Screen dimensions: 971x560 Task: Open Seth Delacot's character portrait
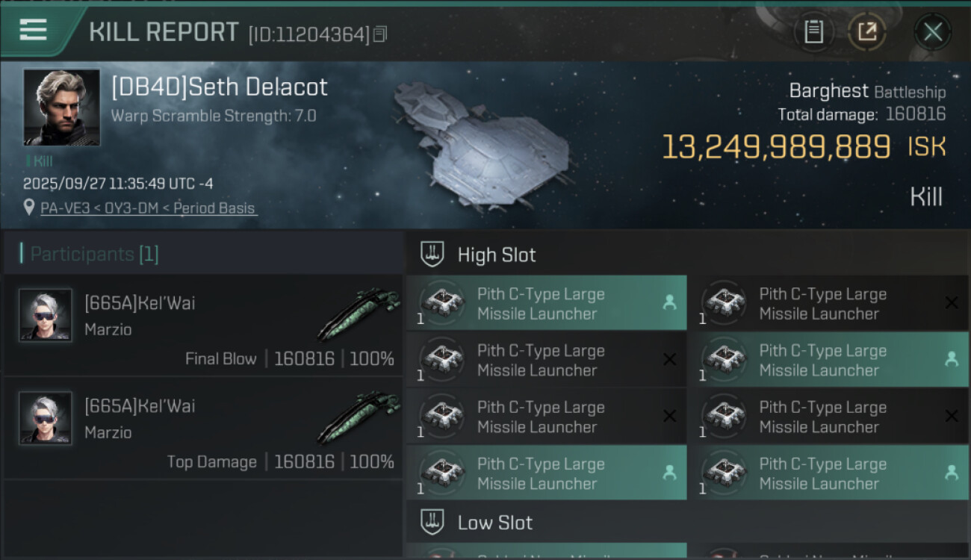tap(61, 108)
